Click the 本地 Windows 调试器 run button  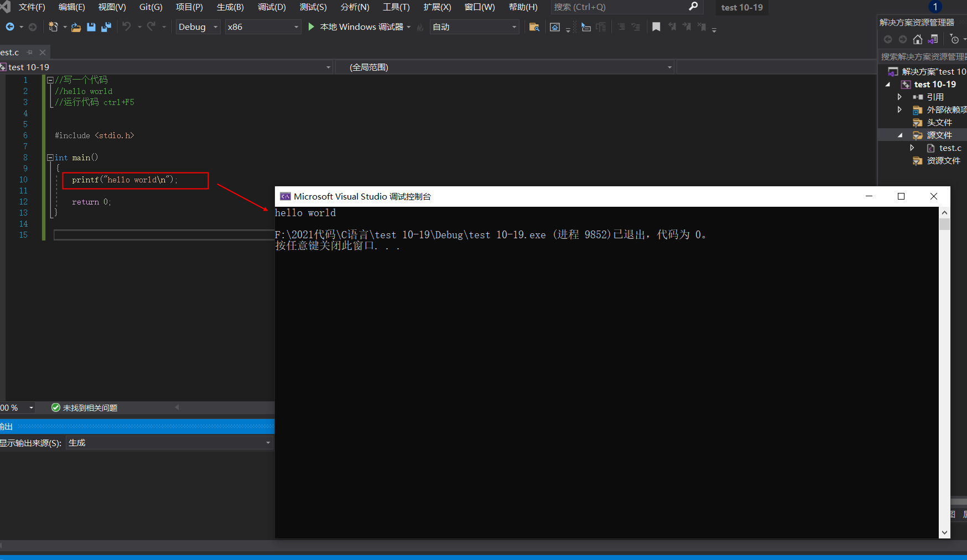click(x=356, y=27)
